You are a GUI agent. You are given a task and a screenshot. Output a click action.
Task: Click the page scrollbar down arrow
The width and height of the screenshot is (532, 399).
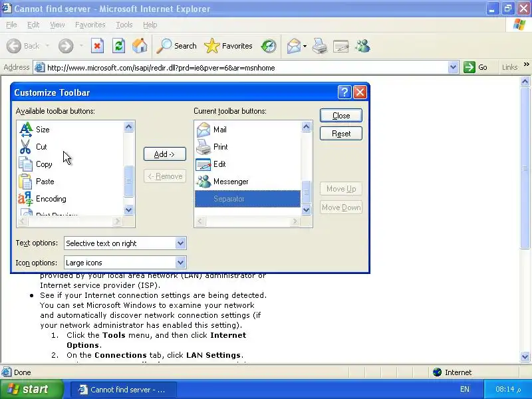tap(525, 356)
